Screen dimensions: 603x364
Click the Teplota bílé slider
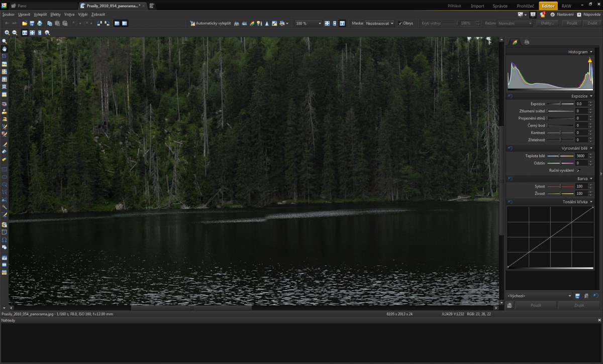(560, 156)
